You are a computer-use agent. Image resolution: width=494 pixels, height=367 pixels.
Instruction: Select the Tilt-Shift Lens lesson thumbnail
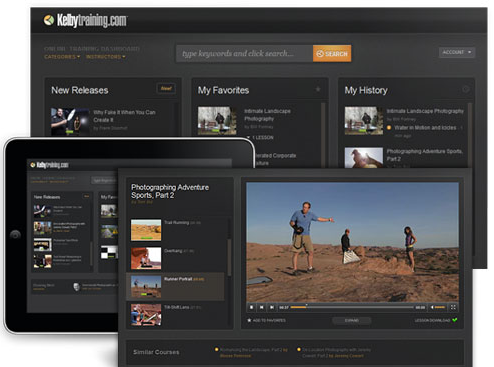pyautogui.click(x=146, y=315)
